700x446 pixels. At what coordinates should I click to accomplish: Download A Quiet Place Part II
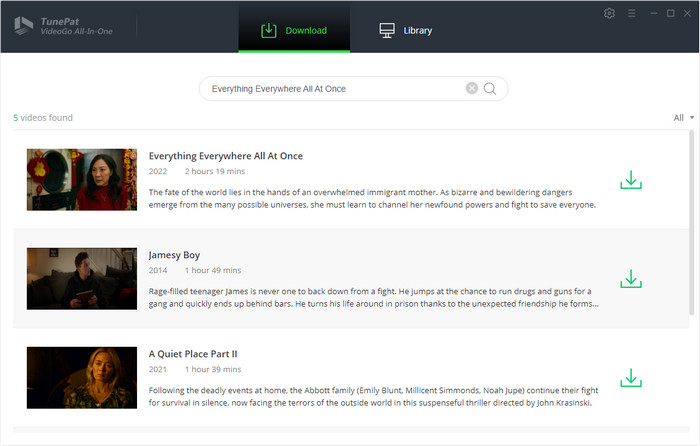click(x=630, y=377)
